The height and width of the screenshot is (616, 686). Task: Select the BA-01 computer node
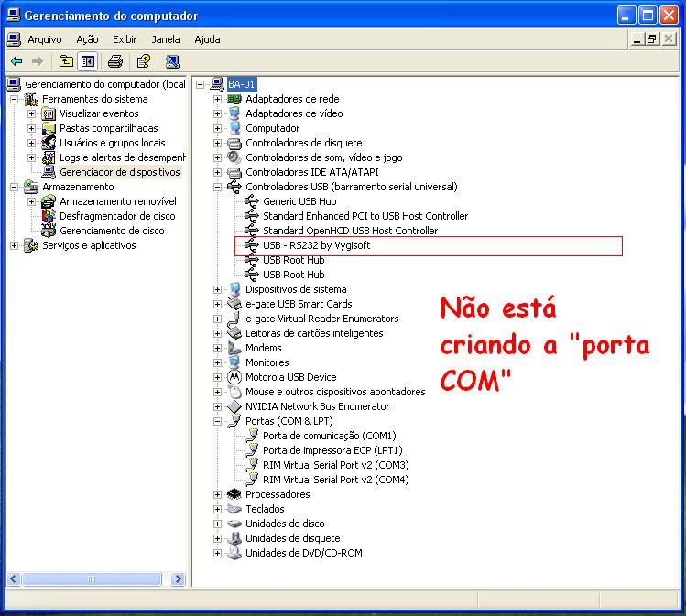pos(242,84)
